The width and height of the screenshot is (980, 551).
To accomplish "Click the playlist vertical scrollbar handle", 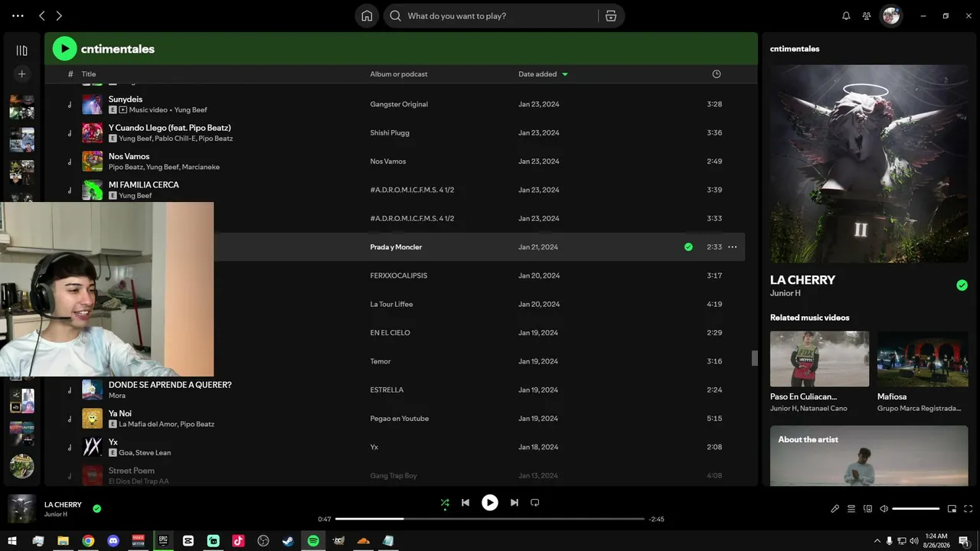I will pos(754,358).
